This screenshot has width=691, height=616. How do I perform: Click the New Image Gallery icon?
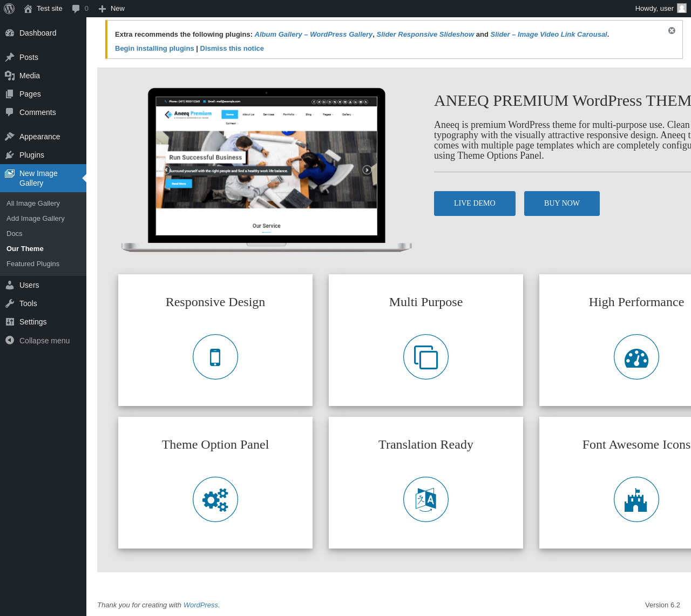pos(10,173)
